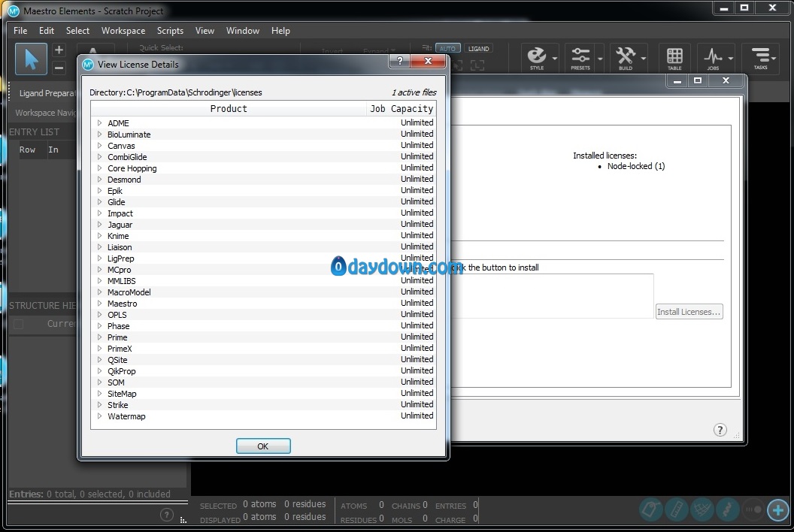794x532 pixels.
Task: Click the Node-locked (1) license entry
Action: 636,166
